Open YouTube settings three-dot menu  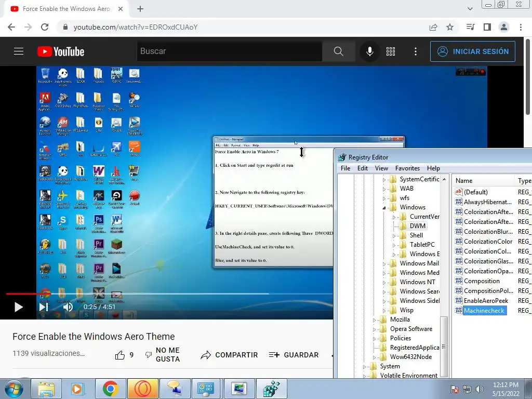point(415,51)
